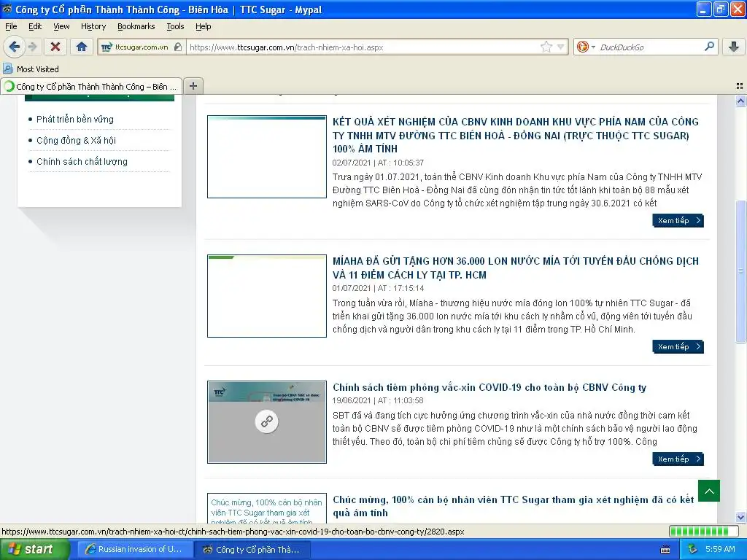Click Công ty Cổ phần Thà... taskbar button

252,550
